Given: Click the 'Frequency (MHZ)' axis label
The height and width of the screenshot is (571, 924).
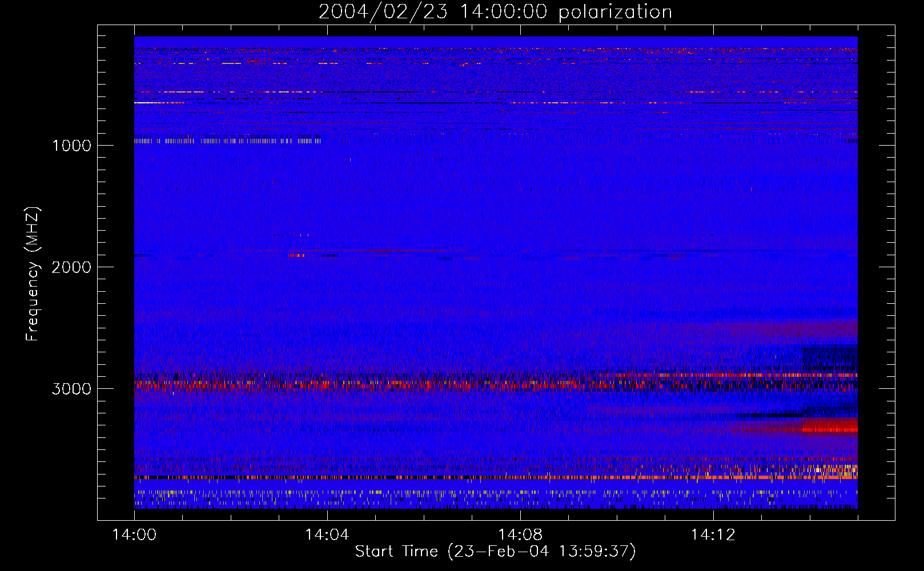Looking at the screenshot, I should [x=33, y=274].
